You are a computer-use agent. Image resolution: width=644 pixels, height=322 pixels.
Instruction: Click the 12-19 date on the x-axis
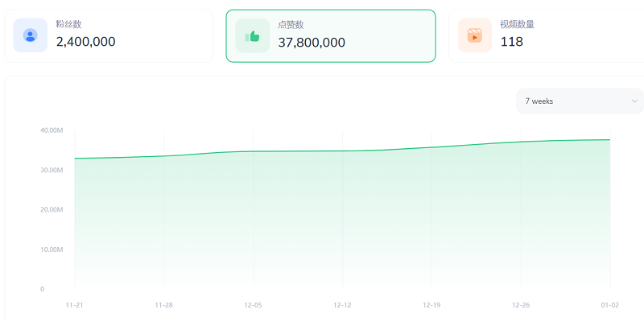(431, 305)
